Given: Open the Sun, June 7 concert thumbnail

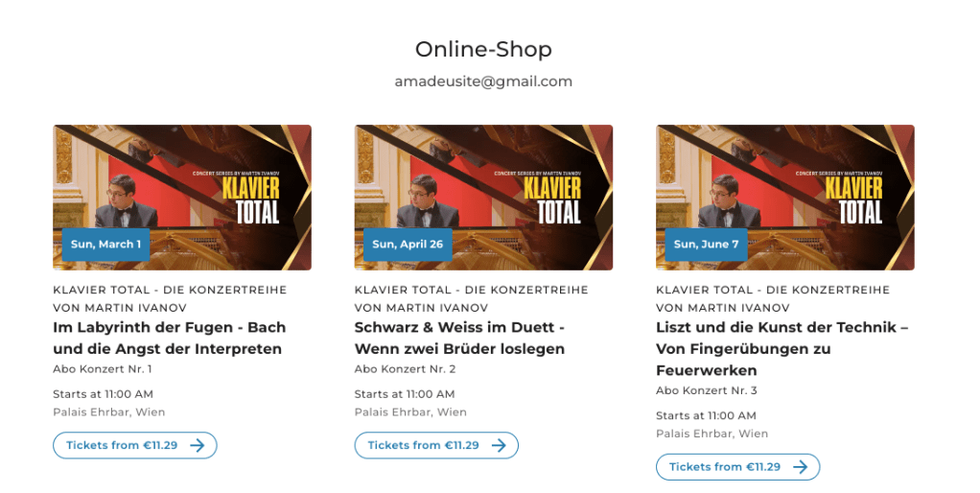Looking at the screenshot, I should coord(785,198).
